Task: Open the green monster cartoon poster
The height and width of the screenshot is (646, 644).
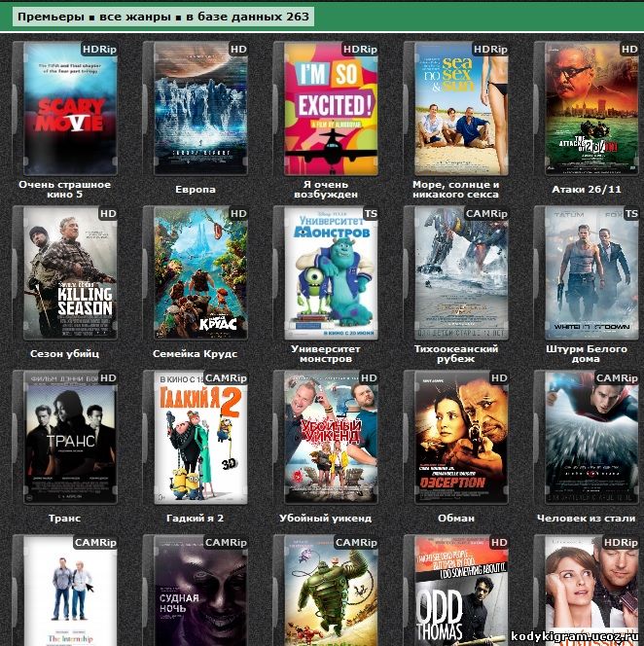Action: pos(331,591)
